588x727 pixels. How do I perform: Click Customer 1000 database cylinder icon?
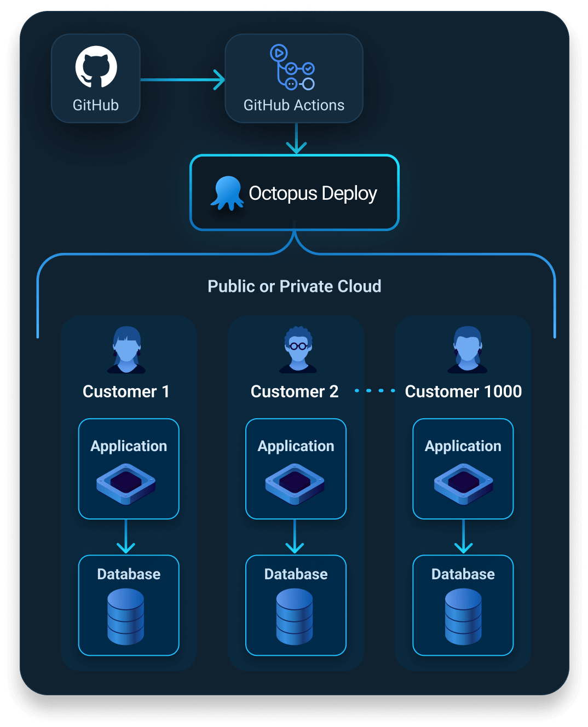click(463, 616)
